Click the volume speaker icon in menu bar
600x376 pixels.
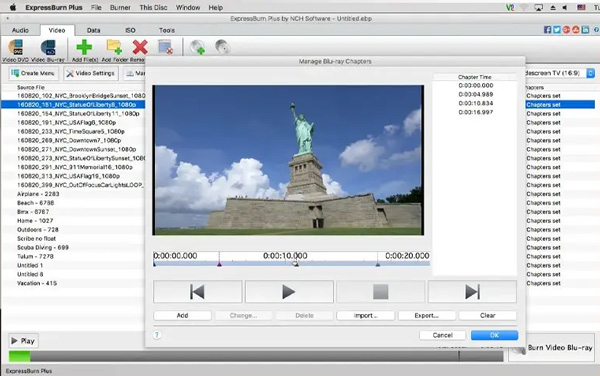564,7
